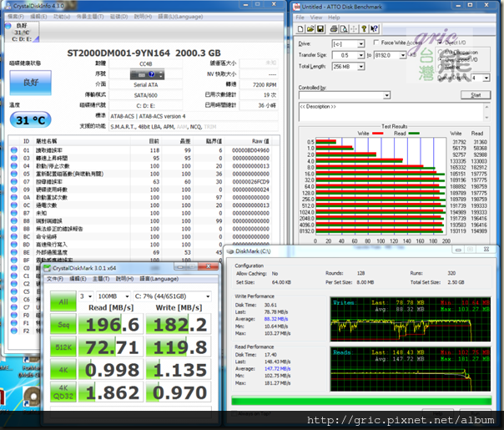Open the View menu in ATTO Disk Benchmark
This screenshot has height=430, width=504.
316,18
